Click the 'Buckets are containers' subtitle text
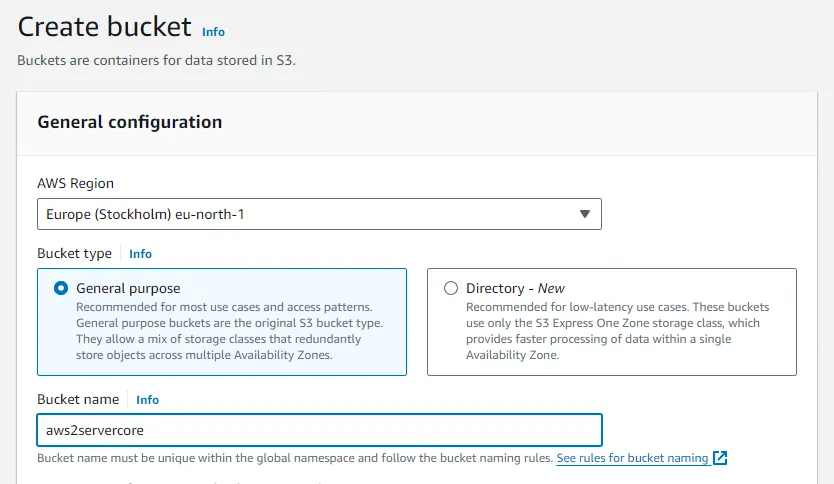Screen dimensions: 834x484 point(156,60)
